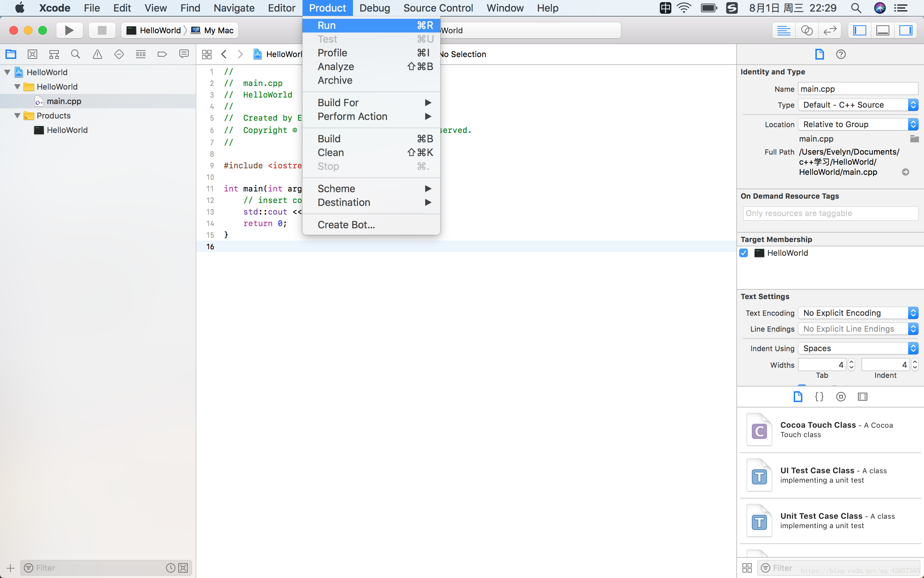924x578 pixels.
Task: Adjust the Indent width stepper
Action: point(915,365)
